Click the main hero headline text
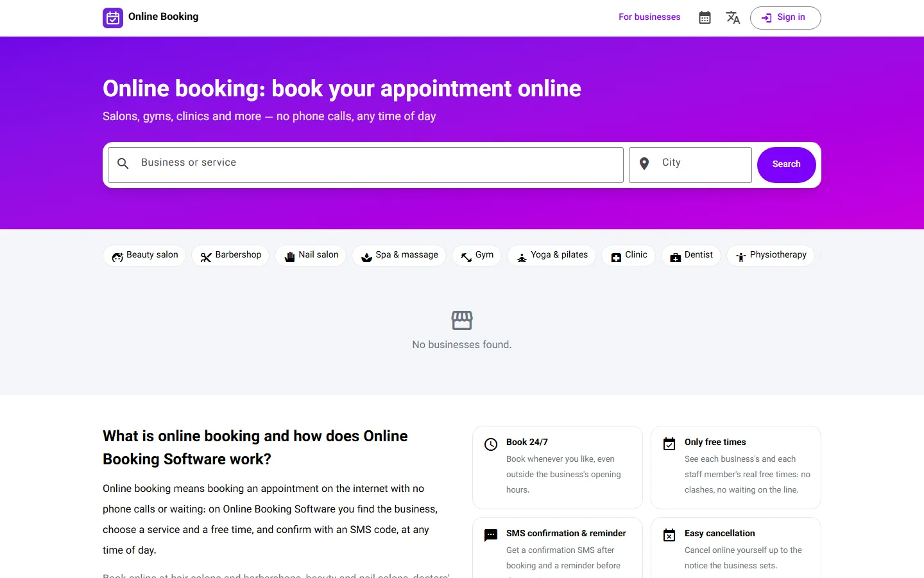924x578 pixels. tap(342, 89)
